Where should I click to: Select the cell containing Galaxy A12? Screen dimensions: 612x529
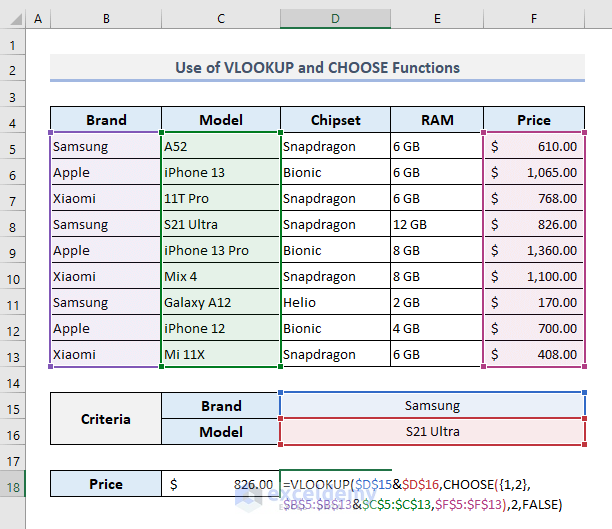(221, 302)
